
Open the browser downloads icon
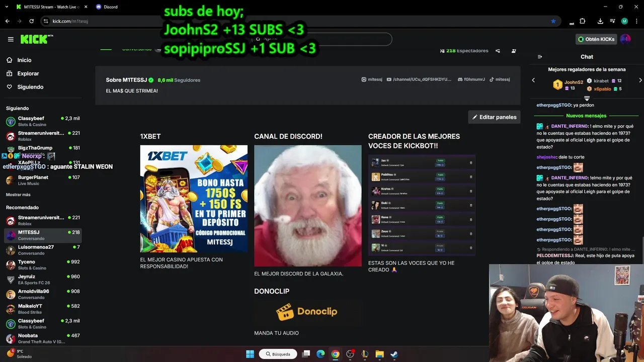600,21
